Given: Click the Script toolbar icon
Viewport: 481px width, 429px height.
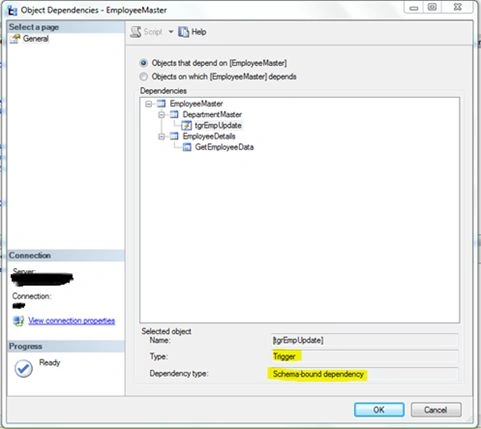Looking at the screenshot, I should pos(136,32).
